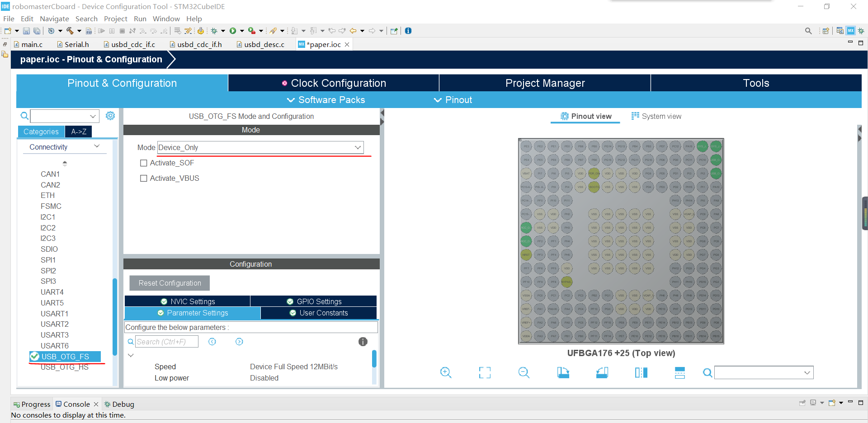Click the parameter settings vertical scrollbar
Screen dimensions: 868x423
click(x=374, y=359)
